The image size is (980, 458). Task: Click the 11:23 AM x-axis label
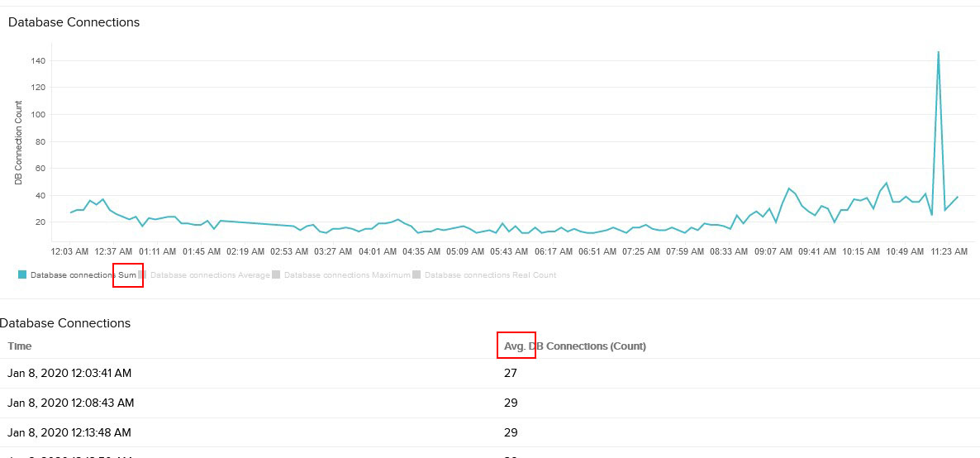point(948,251)
